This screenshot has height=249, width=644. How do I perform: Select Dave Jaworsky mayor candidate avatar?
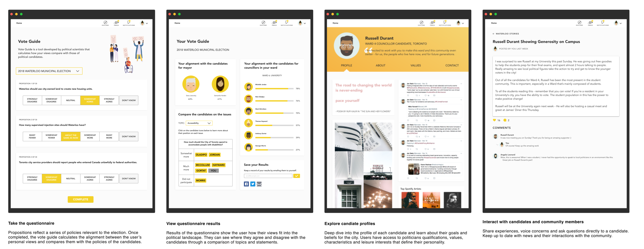click(191, 84)
